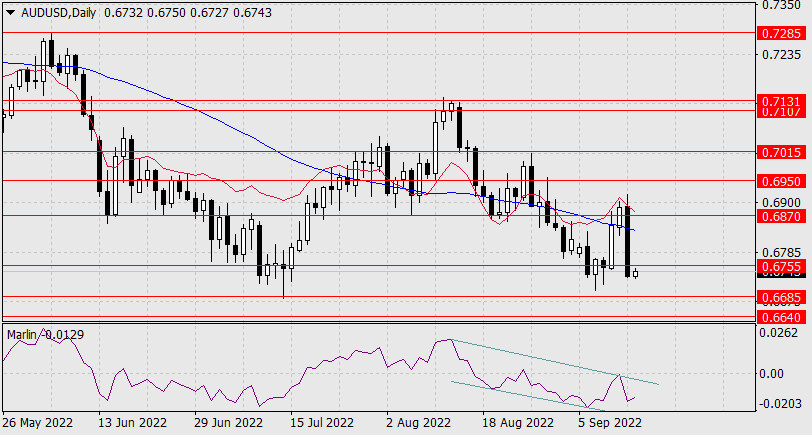Select the 0.6685 red price level label
This screenshot has height=435, width=812.
[780, 297]
